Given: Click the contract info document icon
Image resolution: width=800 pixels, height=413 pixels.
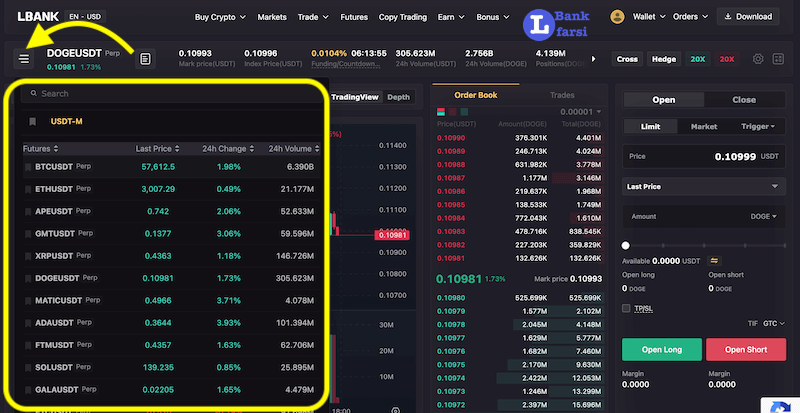Looking at the screenshot, I should click(x=145, y=59).
